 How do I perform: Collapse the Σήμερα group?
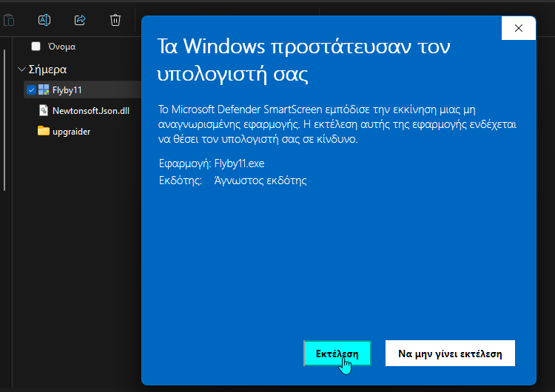[x=21, y=70]
